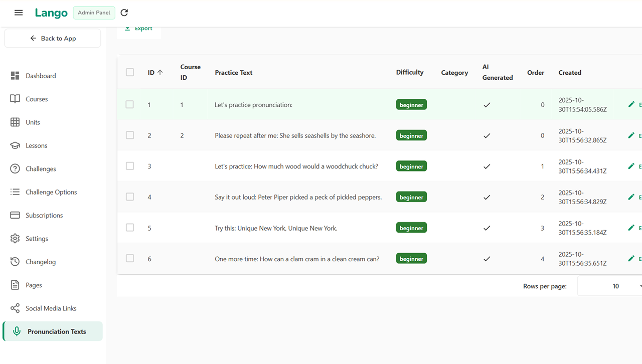The height and width of the screenshot is (364, 642).
Task: Click the Courses book icon
Action: pos(15,99)
